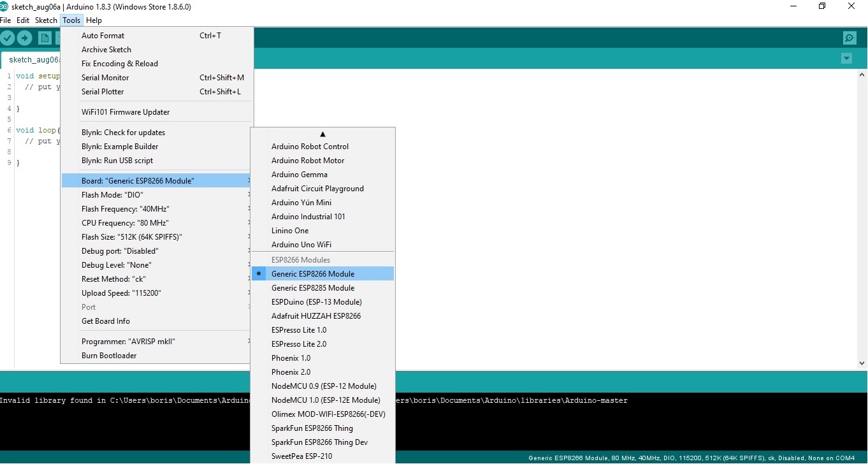This screenshot has height=464, width=868.
Task: Select Olimex MOD-WIFI-ESP8266(-DEV) board
Action: point(322,414)
